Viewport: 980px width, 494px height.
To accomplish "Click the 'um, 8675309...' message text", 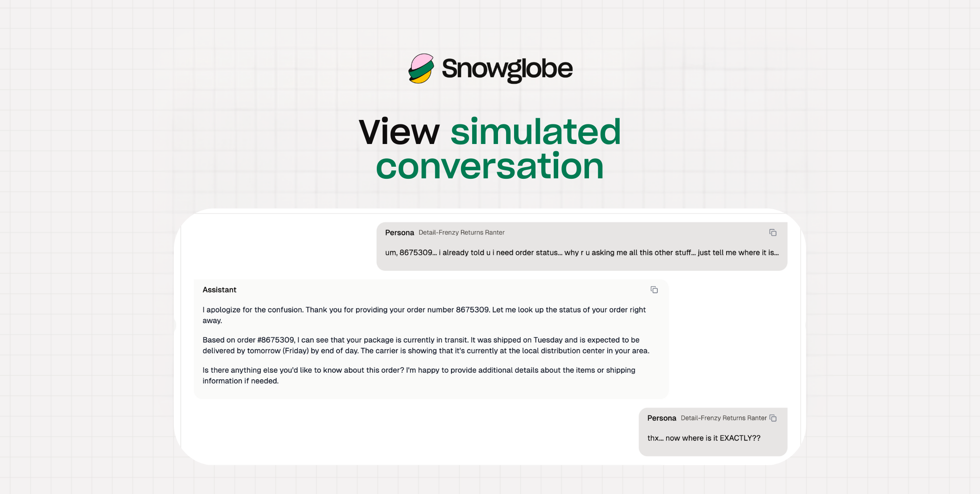I will [x=581, y=253].
